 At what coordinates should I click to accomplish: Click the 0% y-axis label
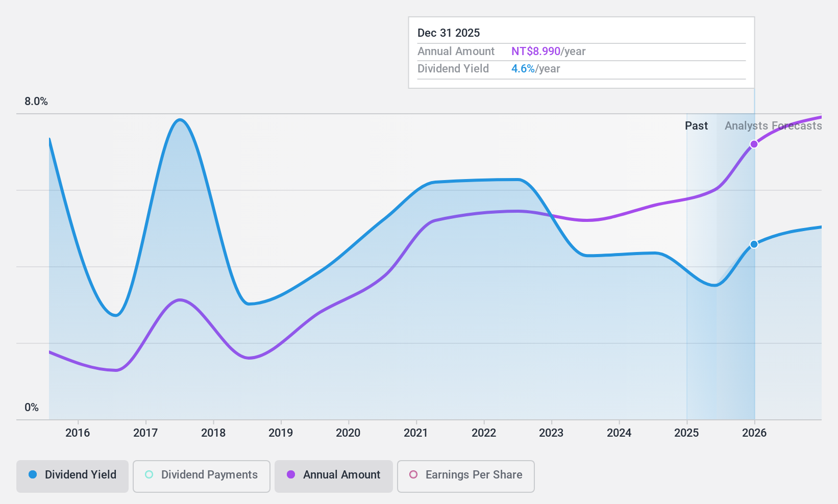pos(32,408)
